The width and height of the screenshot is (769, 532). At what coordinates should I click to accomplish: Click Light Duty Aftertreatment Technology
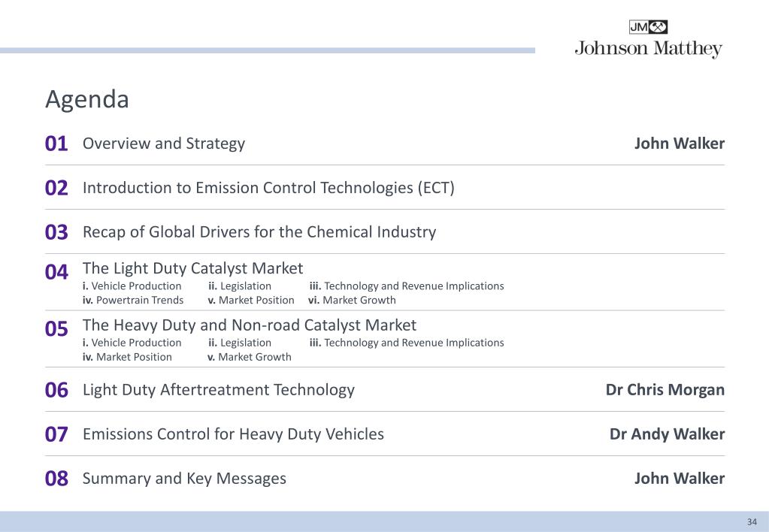click(x=218, y=390)
